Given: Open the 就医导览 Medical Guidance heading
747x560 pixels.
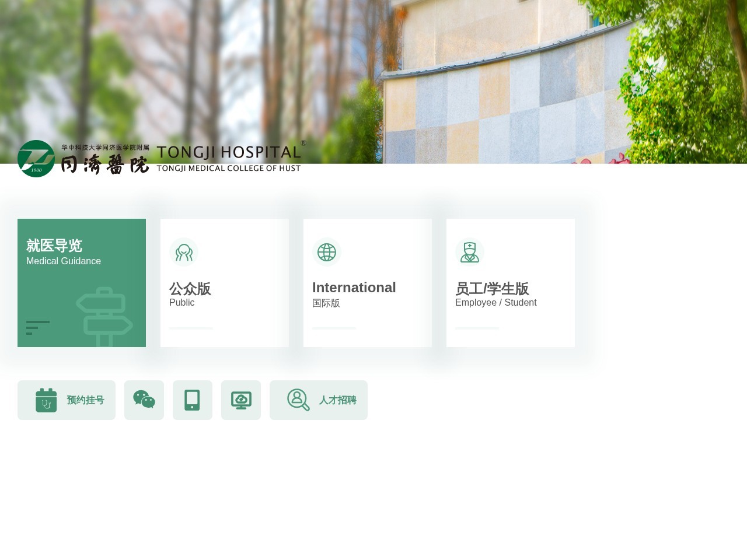Looking at the screenshot, I should 54,246.
